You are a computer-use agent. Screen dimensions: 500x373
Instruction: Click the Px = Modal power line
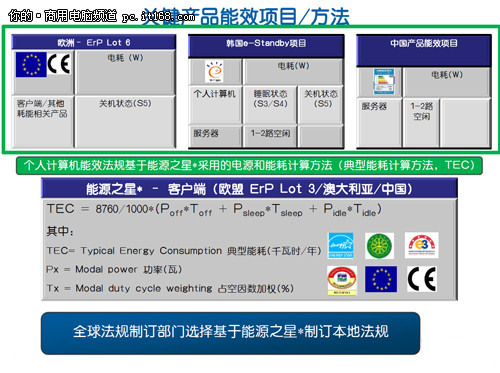(x=114, y=269)
